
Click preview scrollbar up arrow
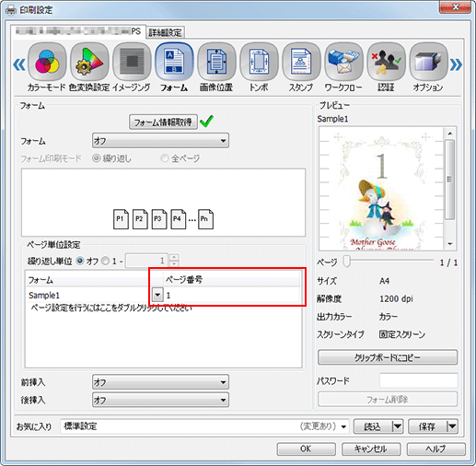[x=450, y=134]
